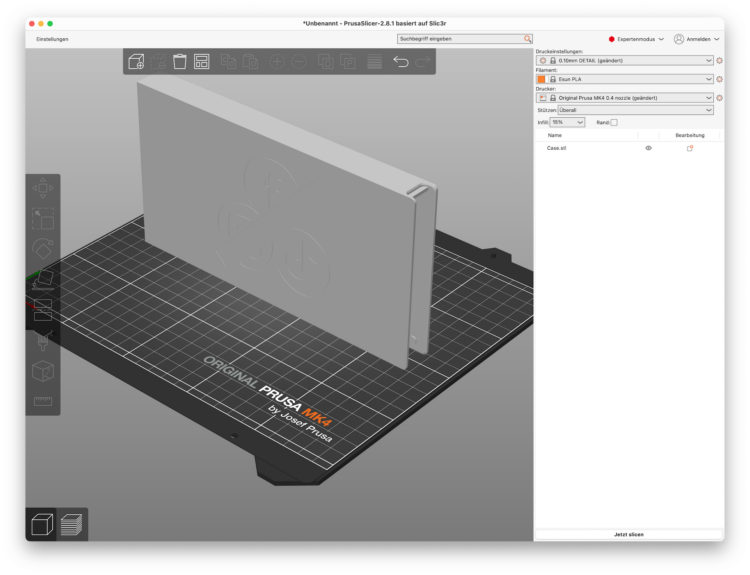Select the Cut tool in left toolbar
Screen dimensions: 750x575
click(x=43, y=309)
